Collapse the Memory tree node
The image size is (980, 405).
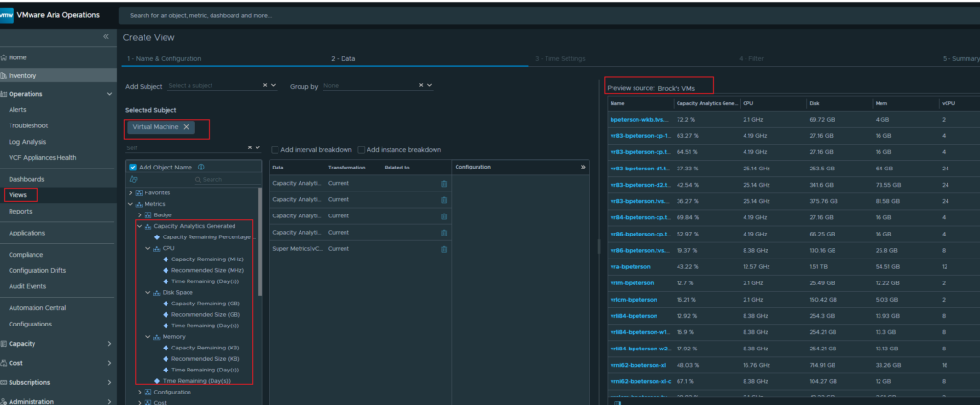(148, 337)
